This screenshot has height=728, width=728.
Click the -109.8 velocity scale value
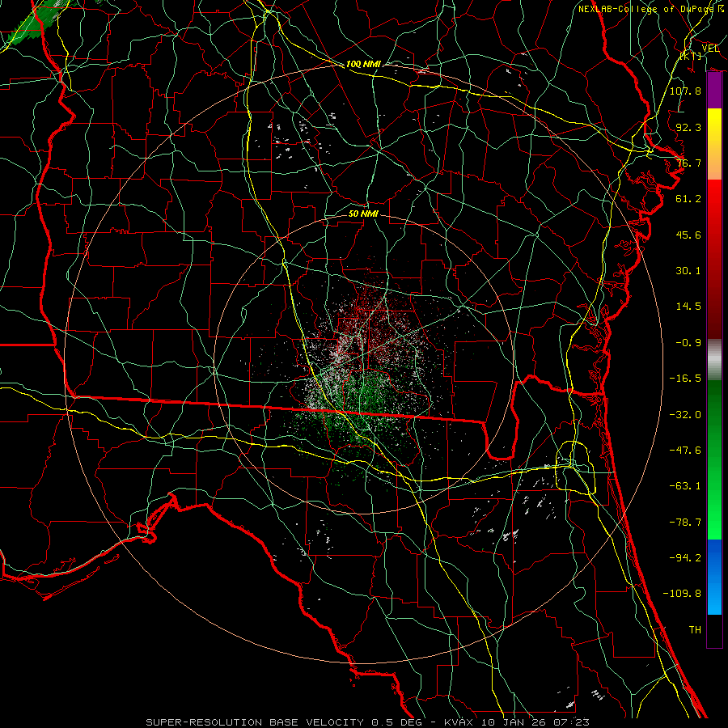[x=682, y=594]
